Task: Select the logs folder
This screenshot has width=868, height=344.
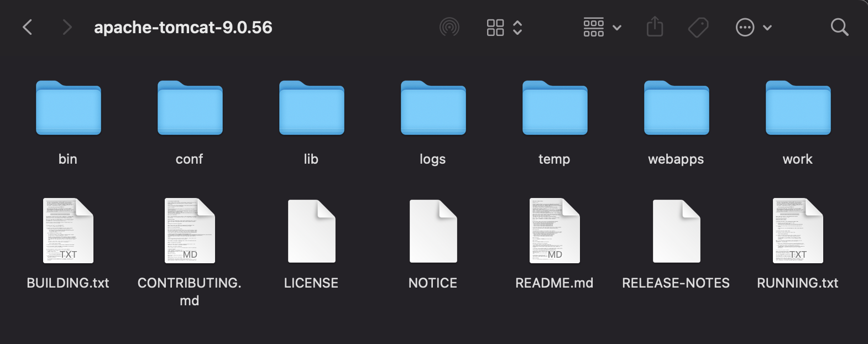Action: 433,108
